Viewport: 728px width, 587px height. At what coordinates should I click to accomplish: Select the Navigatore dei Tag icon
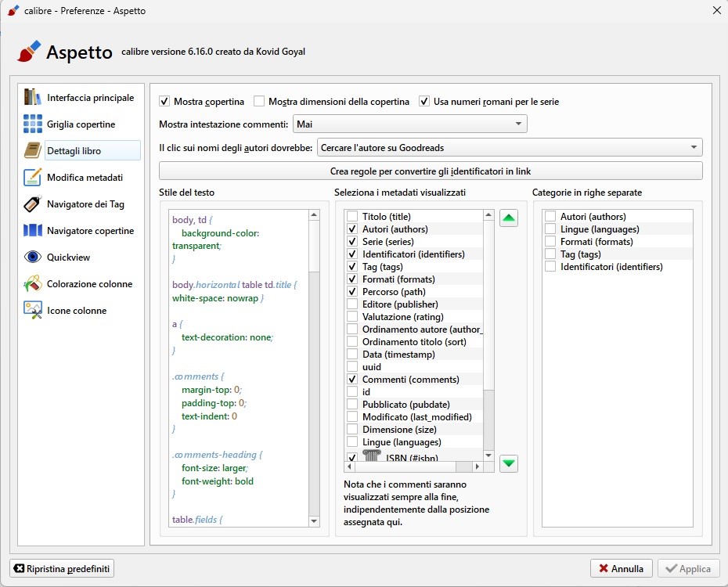(33, 204)
